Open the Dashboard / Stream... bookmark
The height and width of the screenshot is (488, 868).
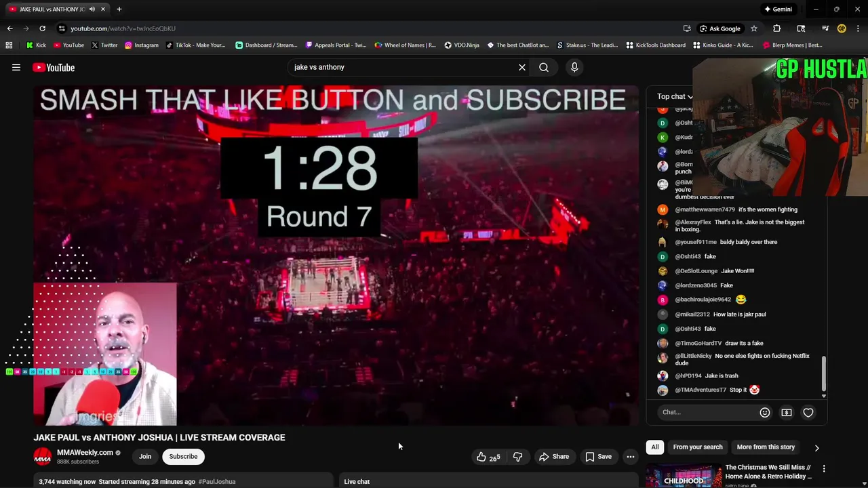point(266,45)
